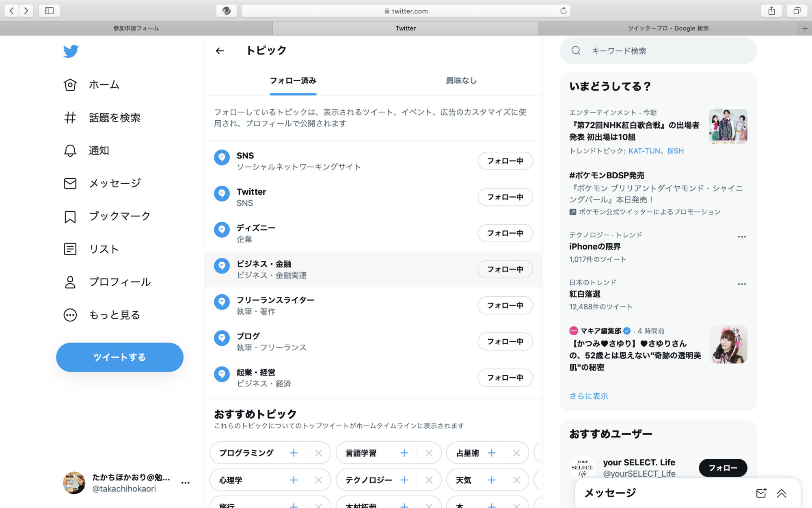Select the Twitter browser tab
812x508 pixels.
click(x=406, y=28)
